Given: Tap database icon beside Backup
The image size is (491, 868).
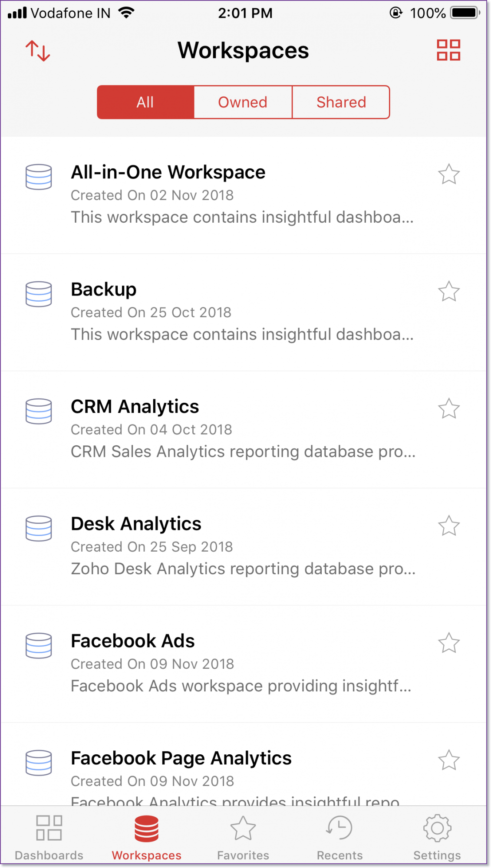Looking at the screenshot, I should [x=39, y=294].
